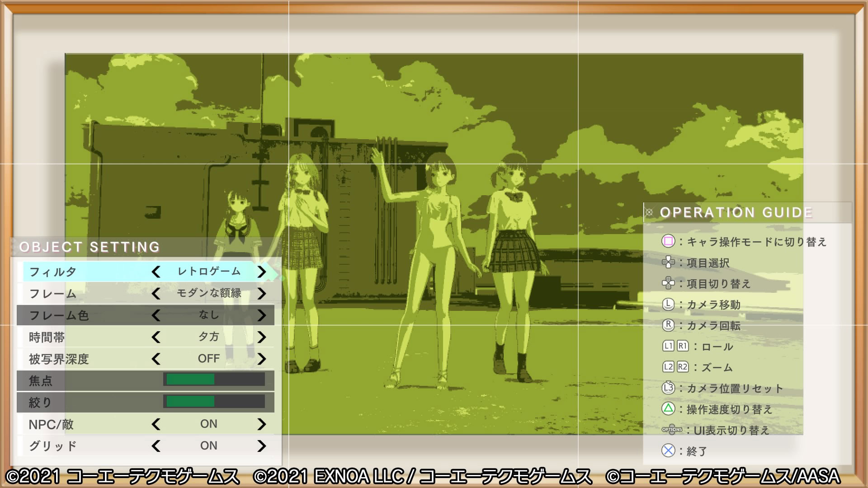The image size is (868, 488).
Task: Toggle 被写界深度 OFF value
Action: [208, 359]
